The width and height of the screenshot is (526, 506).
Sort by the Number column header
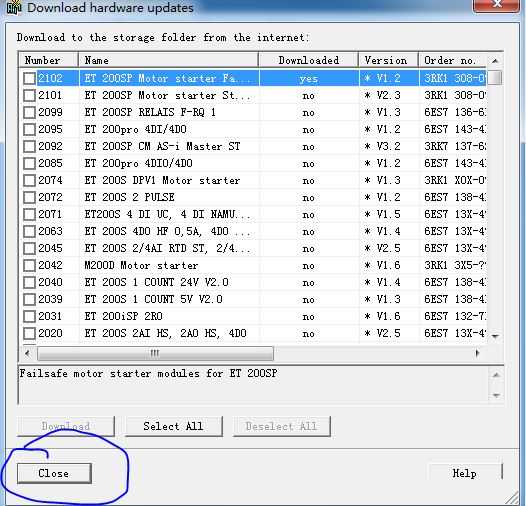click(x=48, y=60)
